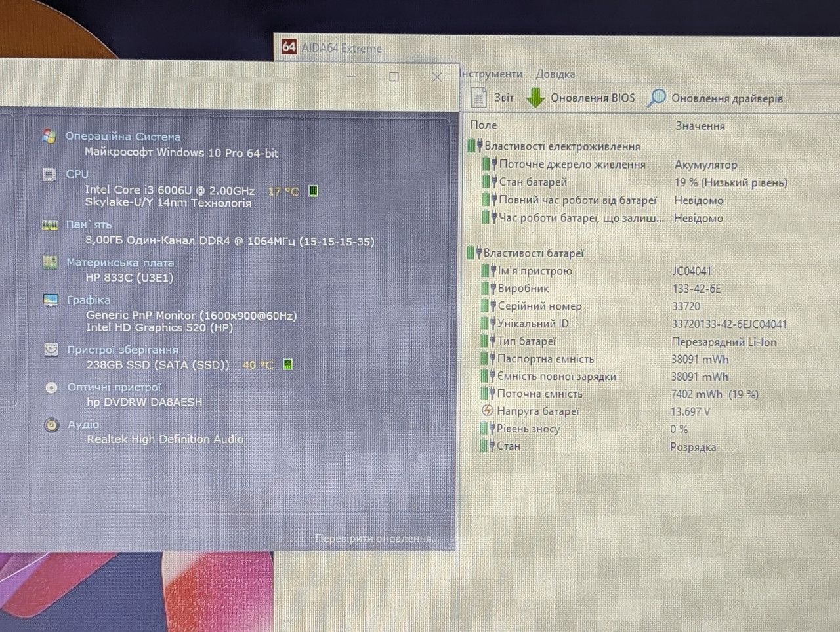Click the AIDA64 Extreme app icon
This screenshot has height=632, width=840.
pyautogui.click(x=289, y=47)
